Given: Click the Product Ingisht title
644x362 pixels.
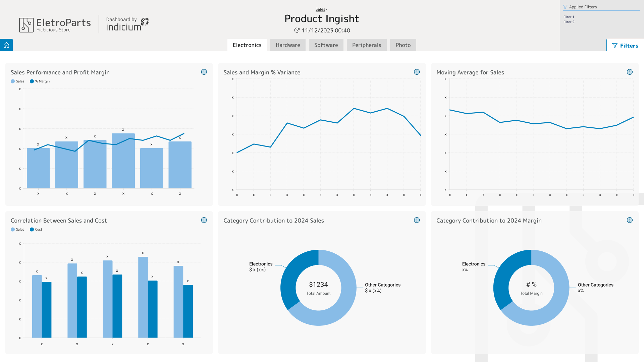Looking at the screenshot, I should pyautogui.click(x=322, y=19).
